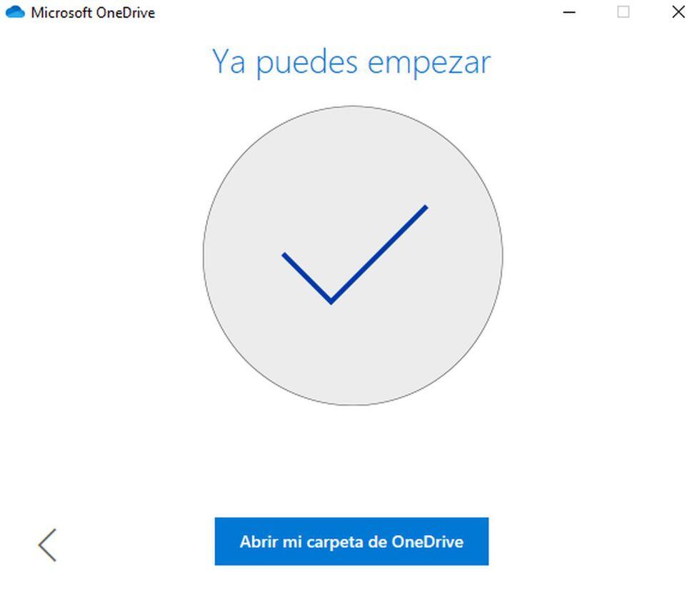
Task: Click the blue title "Ya puedes empezar"
Action: pos(351,62)
